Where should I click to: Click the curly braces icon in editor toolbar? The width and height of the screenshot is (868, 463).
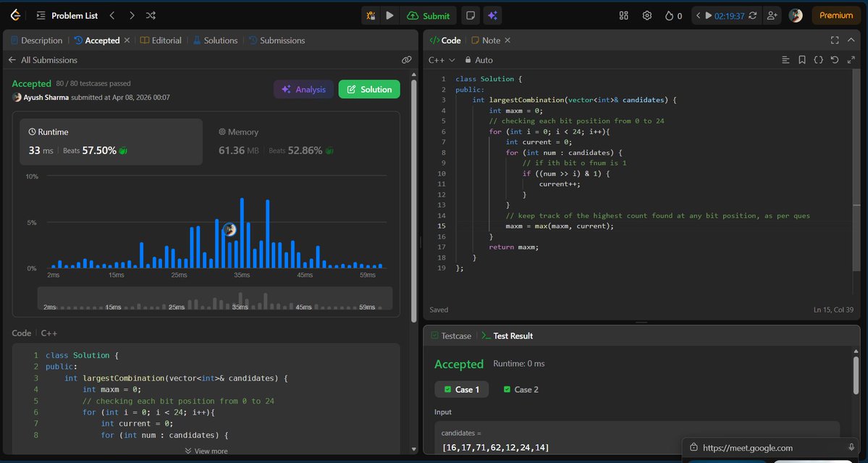818,60
